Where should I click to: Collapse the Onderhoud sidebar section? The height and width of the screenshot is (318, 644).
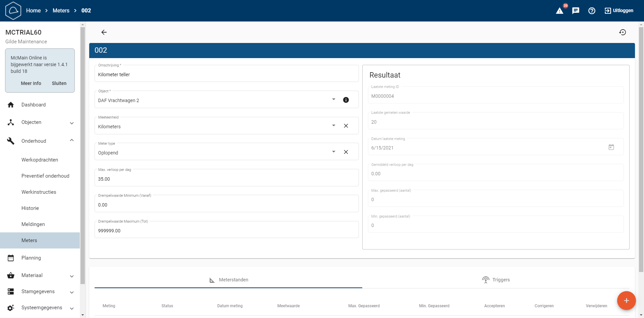(x=71, y=140)
